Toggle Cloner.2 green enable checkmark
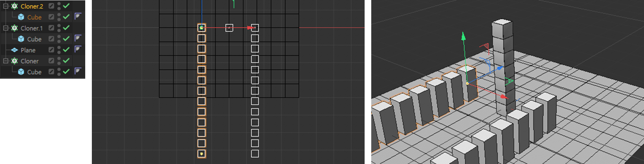Screen dimensions: 644x164 66,6
